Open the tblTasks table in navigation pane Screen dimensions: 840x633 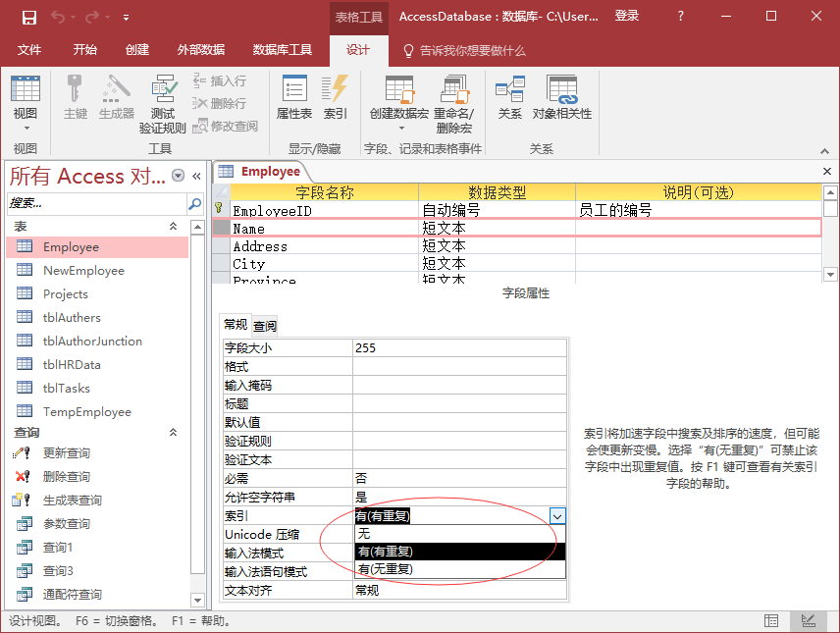(x=67, y=388)
